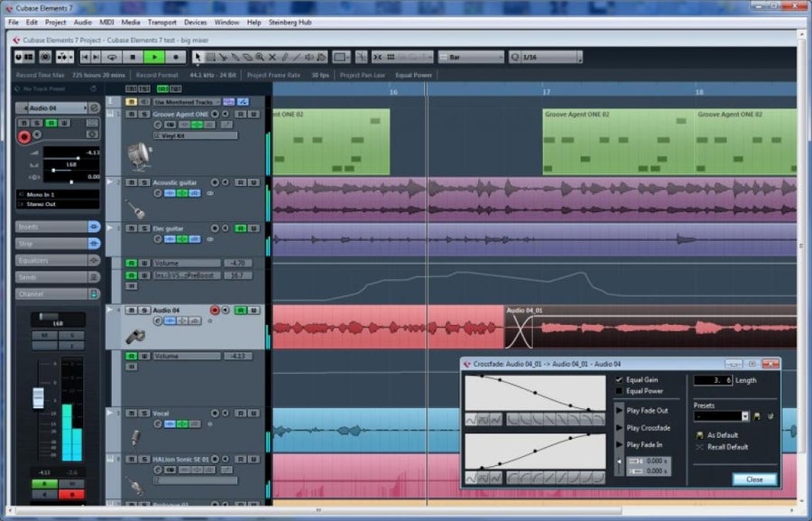Open the Stereo Out output routing selector
The image size is (812, 521).
pyautogui.click(x=58, y=204)
